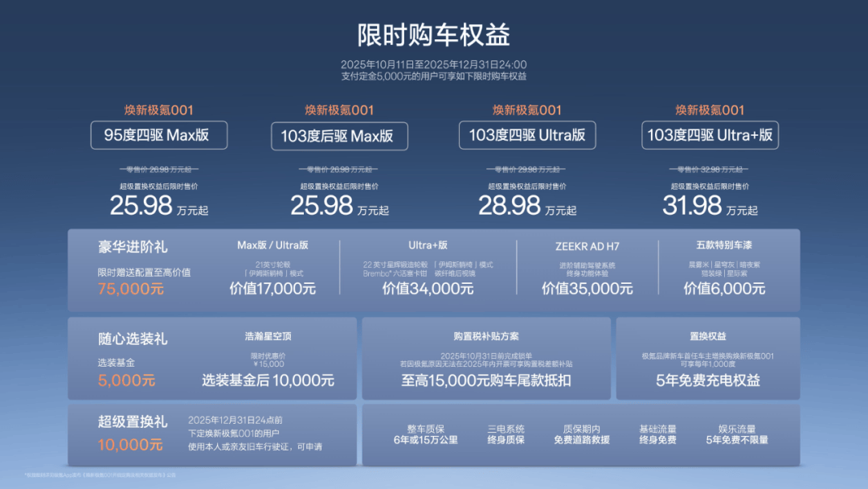Open the 置换权益 5年免费充电权益 card
The width and height of the screenshot is (868, 489).
click(707, 359)
